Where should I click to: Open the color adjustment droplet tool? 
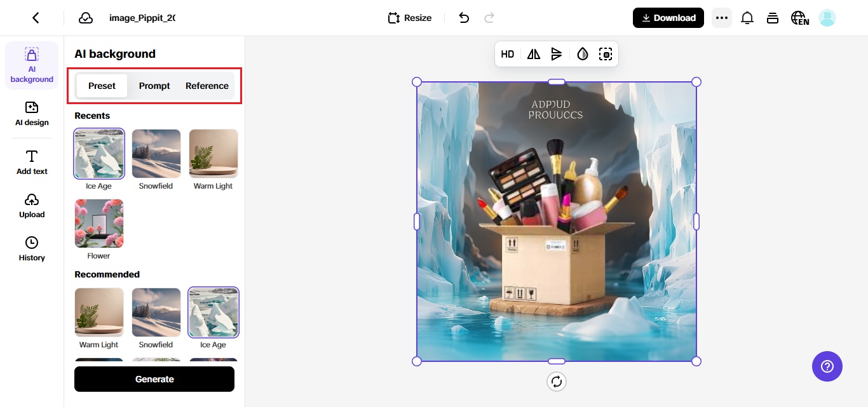coord(582,54)
